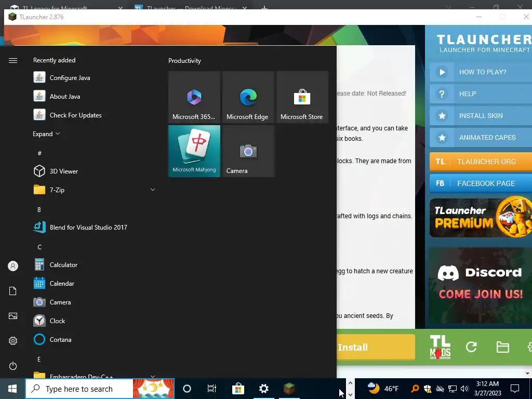Click INSTALL SKIN in TLauncher
532x399 pixels.
pos(481,116)
